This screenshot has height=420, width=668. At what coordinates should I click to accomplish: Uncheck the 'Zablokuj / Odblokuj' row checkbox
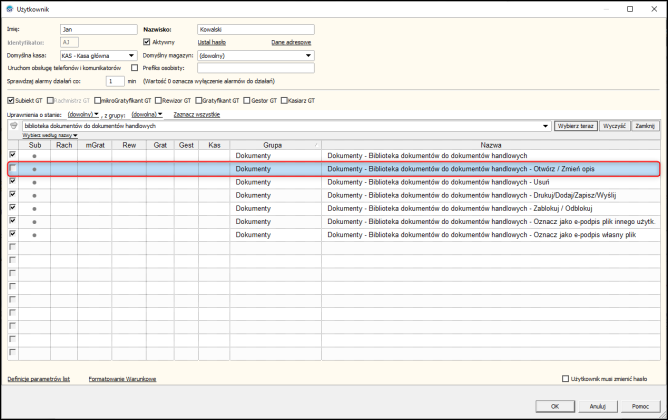13,207
